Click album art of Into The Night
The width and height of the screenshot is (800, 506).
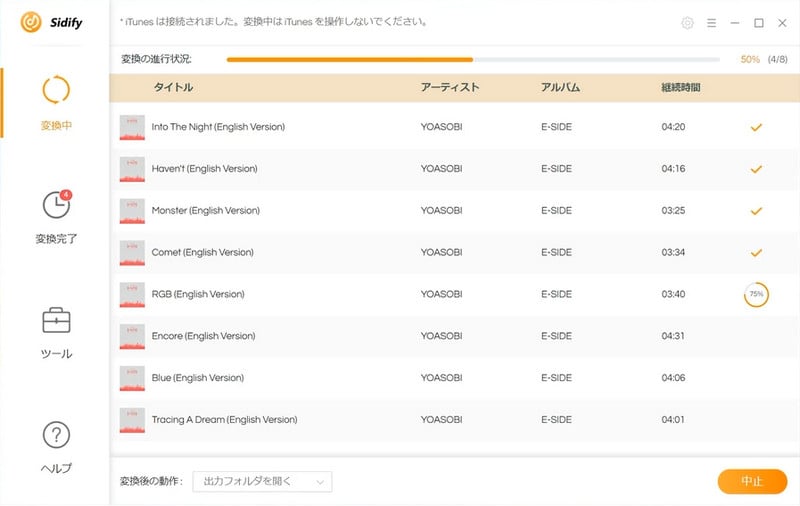coord(132,127)
